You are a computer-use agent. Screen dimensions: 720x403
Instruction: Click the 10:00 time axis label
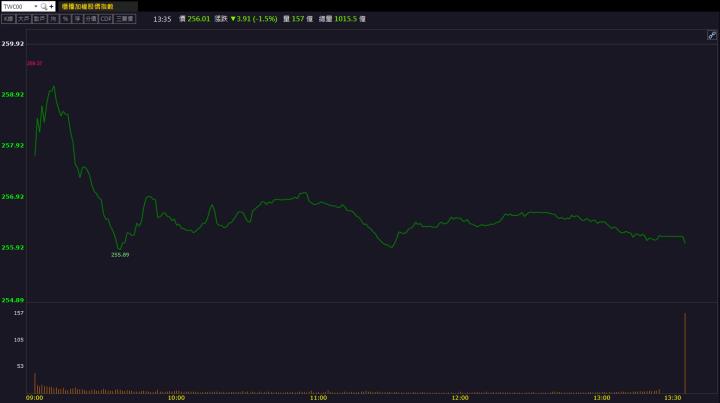176,398
